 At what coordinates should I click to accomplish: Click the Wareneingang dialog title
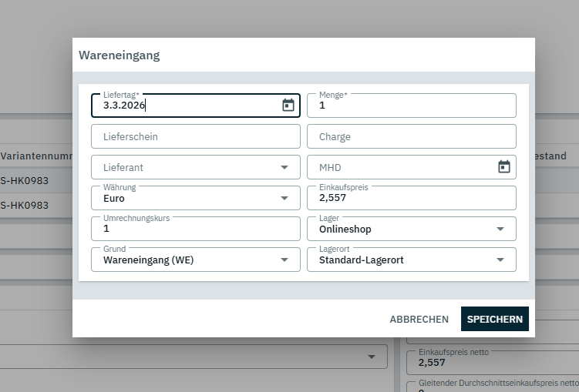pyautogui.click(x=120, y=55)
